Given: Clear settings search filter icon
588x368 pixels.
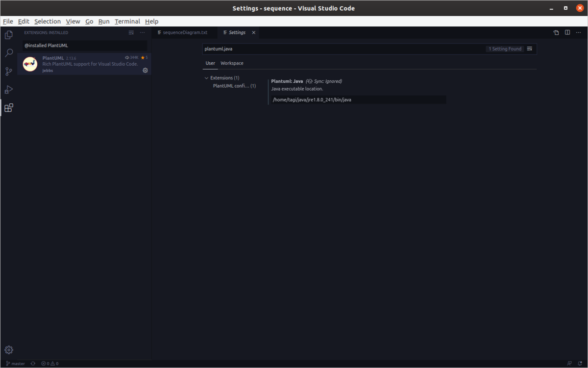Looking at the screenshot, I should [530, 49].
